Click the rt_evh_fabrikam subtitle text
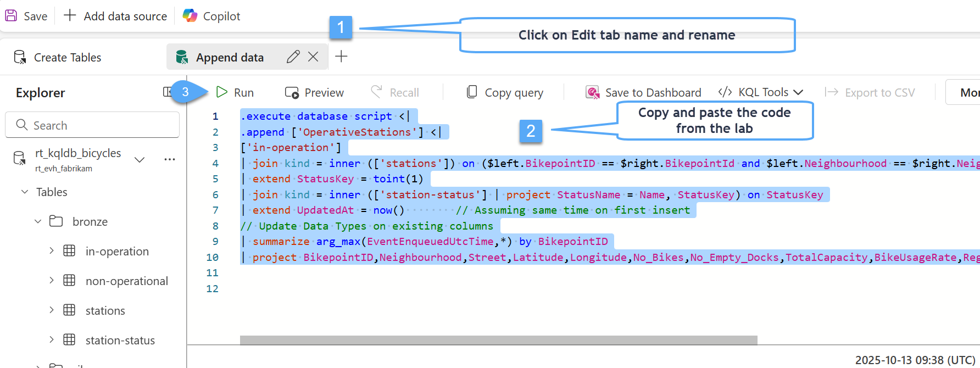The height and width of the screenshot is (368, 980). tap(64, 169)
